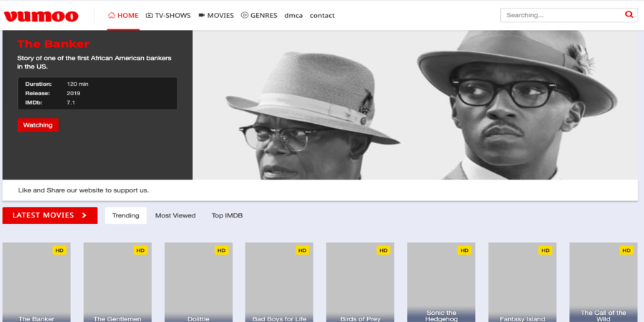
Task: Click the Watching button
Action: pos(38,125)
